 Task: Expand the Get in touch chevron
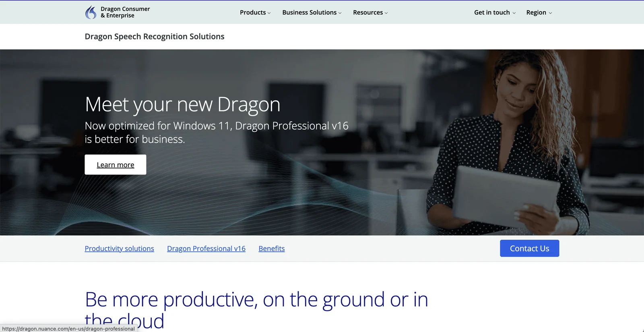pos(514,13)
